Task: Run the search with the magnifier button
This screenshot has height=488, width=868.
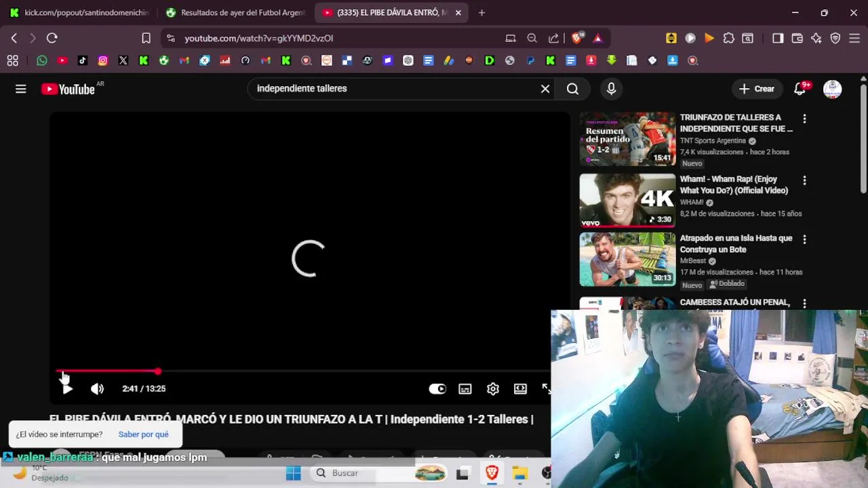Action: [573, 89]
